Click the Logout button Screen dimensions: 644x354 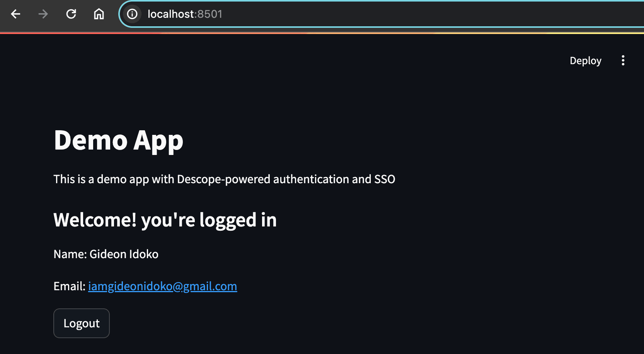click(x=82, y=323)
